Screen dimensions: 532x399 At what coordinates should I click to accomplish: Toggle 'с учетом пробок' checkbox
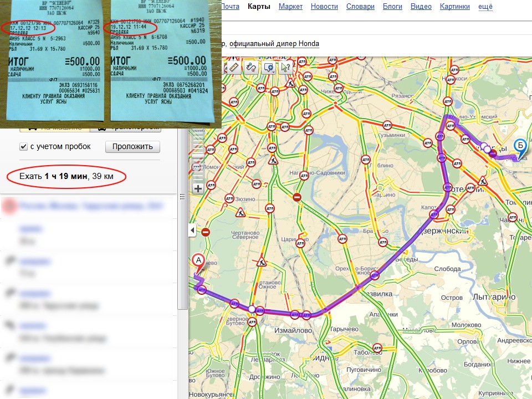23,147
